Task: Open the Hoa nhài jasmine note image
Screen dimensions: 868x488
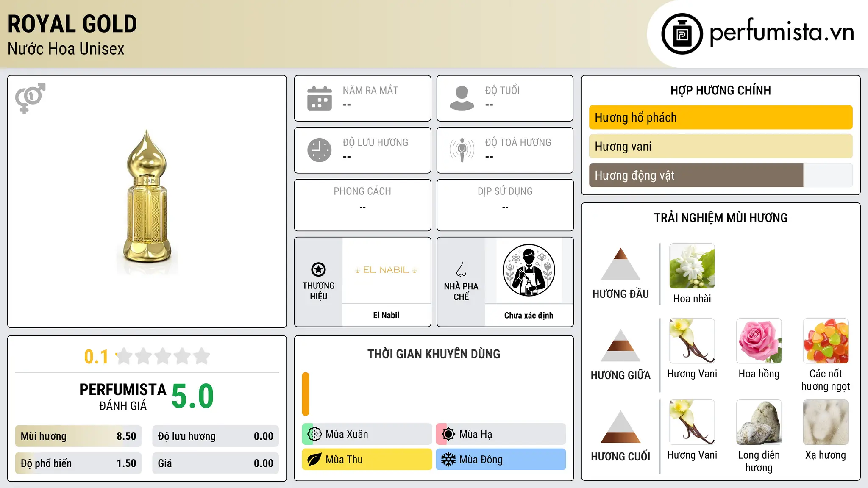Action: point(692,266)
